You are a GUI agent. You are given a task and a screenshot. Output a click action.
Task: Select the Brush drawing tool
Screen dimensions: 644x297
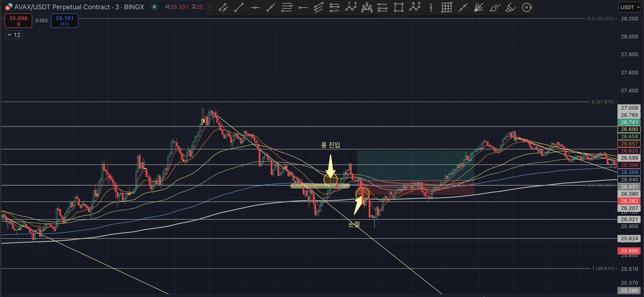(495, 7)
